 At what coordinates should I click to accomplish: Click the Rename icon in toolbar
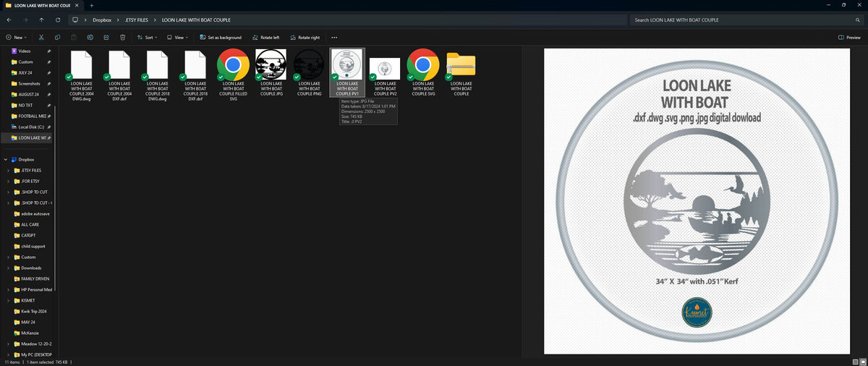[90, 37]
